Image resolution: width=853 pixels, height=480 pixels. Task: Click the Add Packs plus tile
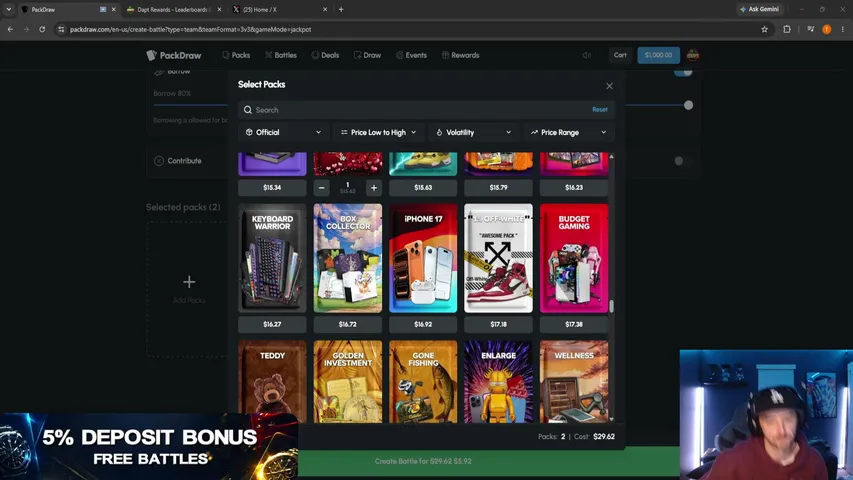(x=189, y=289)
